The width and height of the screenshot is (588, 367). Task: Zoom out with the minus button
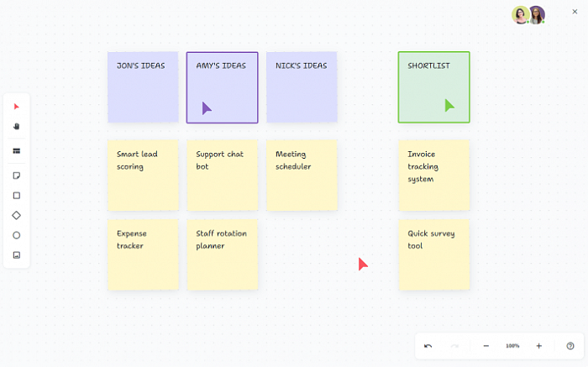pyautogui.click(x=486, y=346)
